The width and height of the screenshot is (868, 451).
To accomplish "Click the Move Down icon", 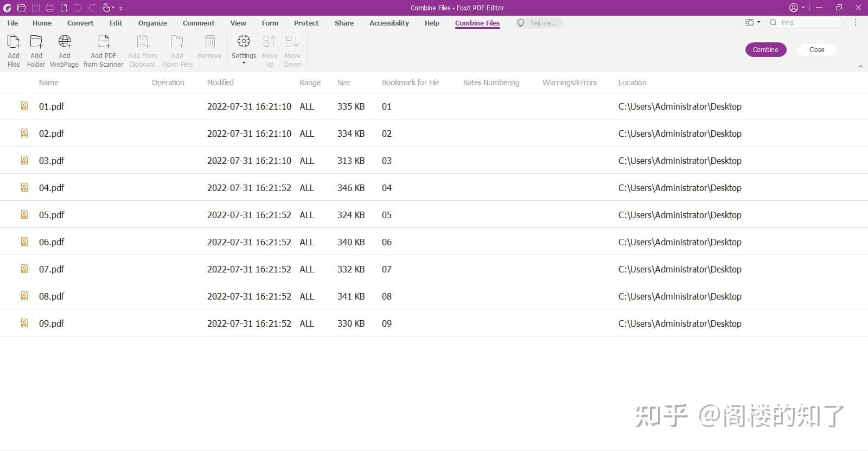I will 292,42.
